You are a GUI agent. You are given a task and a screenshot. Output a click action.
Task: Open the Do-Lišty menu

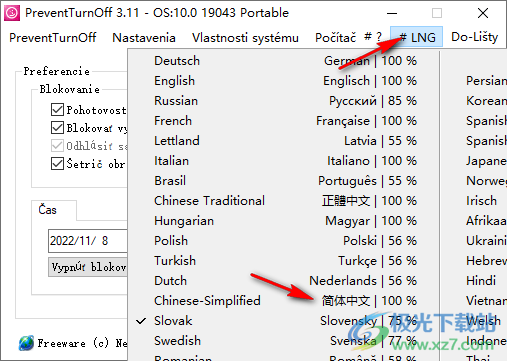pos(475,37)
